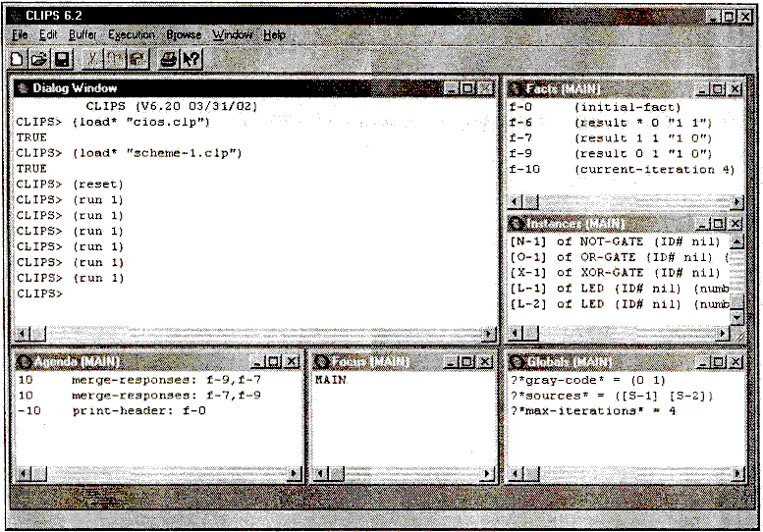This screenshot has width=763, height=532.
Task: Click the Agenda (MAIN) window title icon
Action: [x=23, y=362]
